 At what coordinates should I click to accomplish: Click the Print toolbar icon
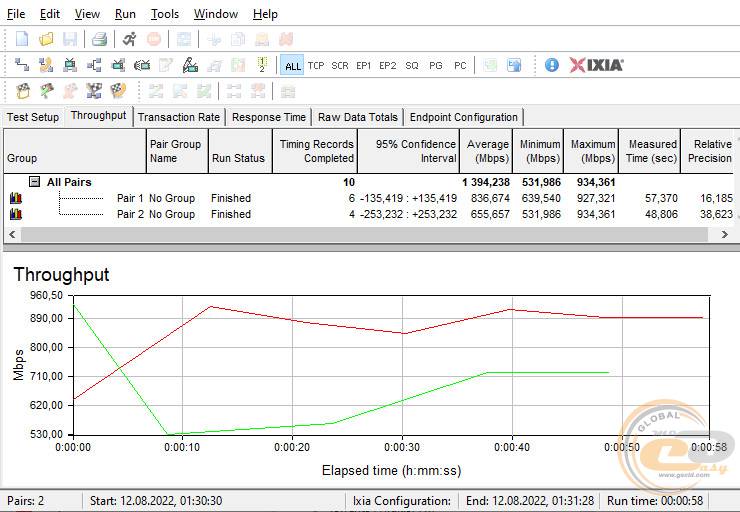coord(99,39)
